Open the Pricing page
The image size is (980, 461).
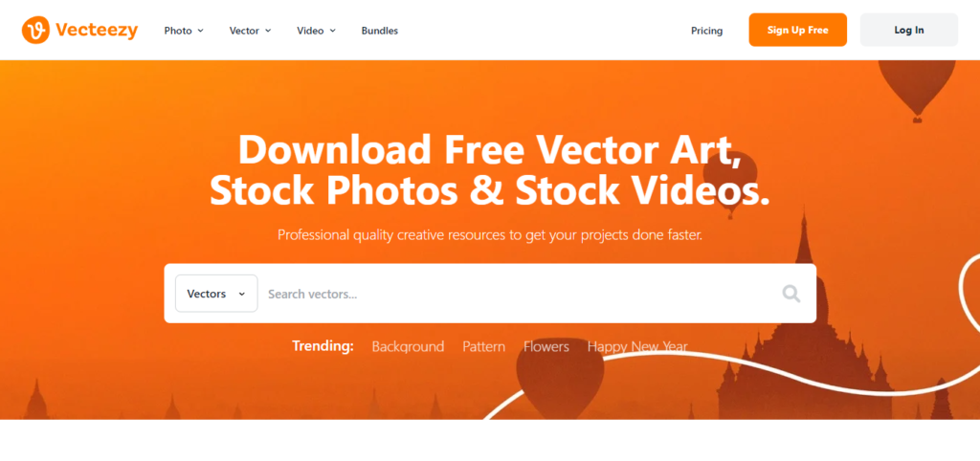(707, 31)
